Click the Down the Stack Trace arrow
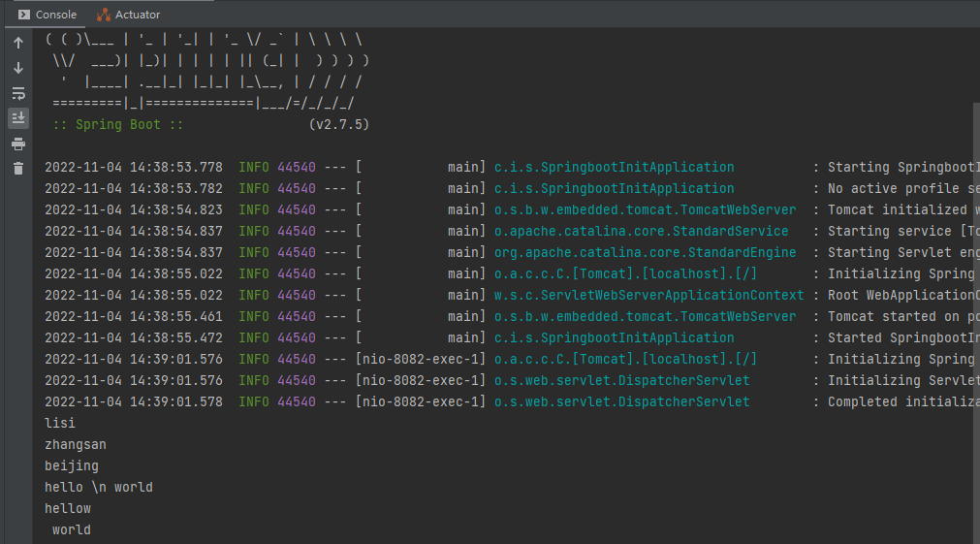Screen dimensions: 980x544 coord(18,68)
